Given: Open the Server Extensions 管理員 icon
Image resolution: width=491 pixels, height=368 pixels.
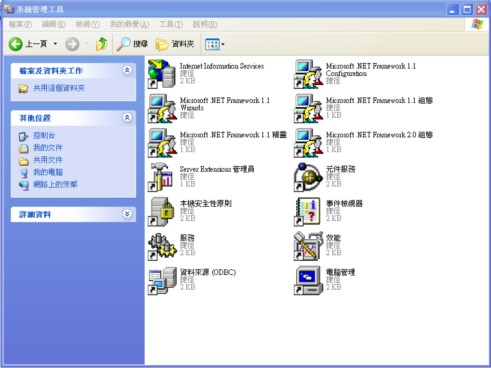Looking at the screenshot, I should click(x=161, y=177).
